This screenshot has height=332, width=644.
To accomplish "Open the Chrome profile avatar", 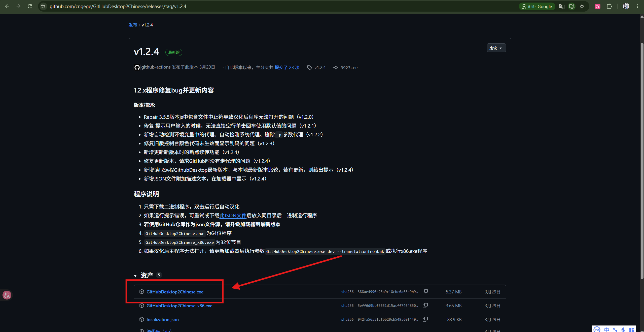I will point(626,7).
